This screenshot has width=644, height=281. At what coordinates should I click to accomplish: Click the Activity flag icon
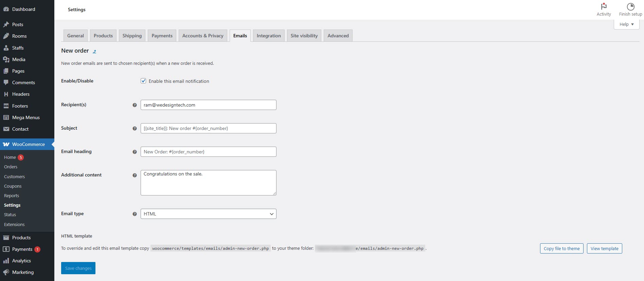click(x=604, y=6)
